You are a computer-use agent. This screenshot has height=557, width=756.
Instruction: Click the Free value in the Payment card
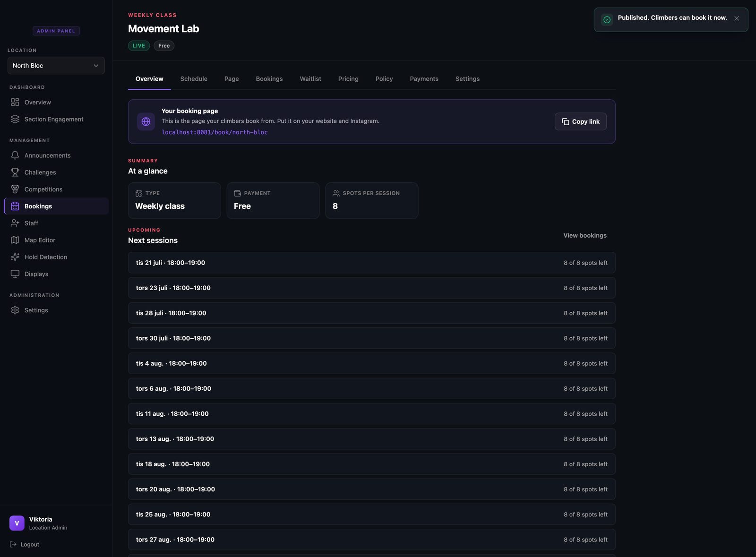pos(242,206)
